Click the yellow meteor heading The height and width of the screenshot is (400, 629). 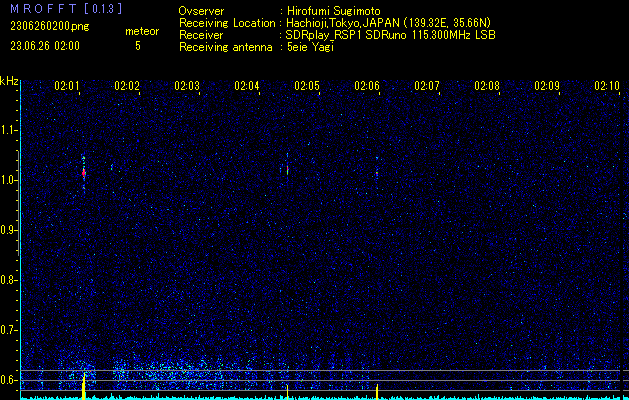(142, 32)
